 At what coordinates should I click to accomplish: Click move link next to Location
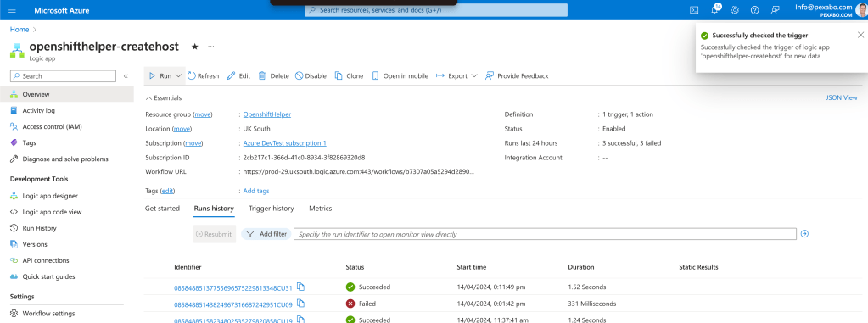point(182,129)
